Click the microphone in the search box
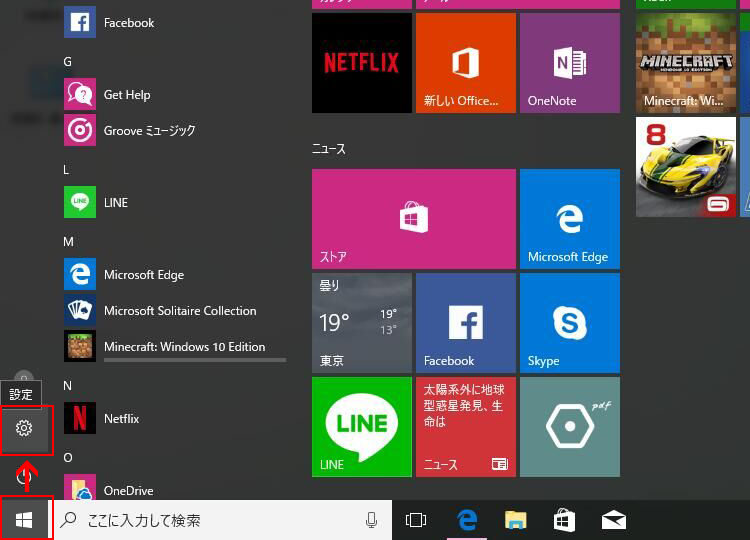This screenshot has height=540, width=750. [371, 520]
